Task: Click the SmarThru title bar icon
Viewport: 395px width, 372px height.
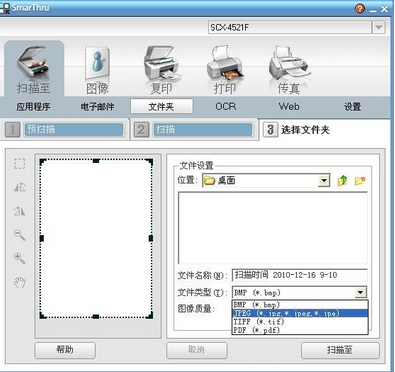Action: click(x=5, y=8)
